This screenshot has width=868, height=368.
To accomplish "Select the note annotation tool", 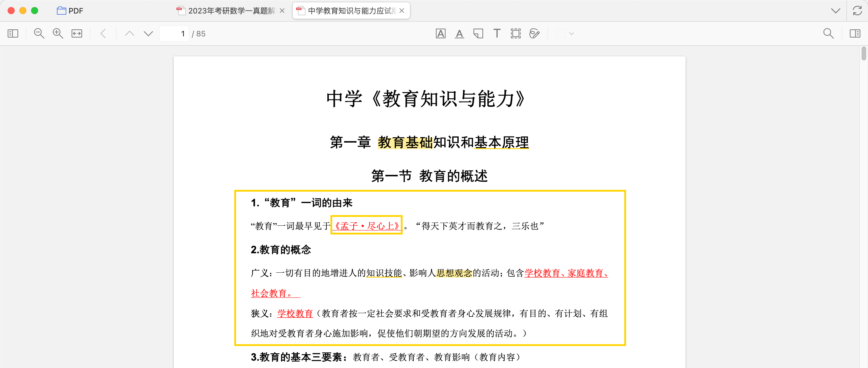I will [x=478, y=33].
